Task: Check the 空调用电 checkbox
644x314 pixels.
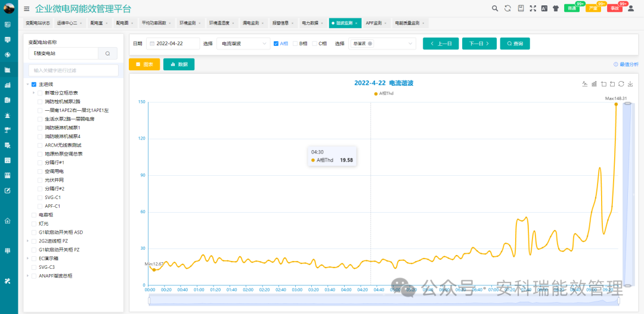Action: click(40, 171)
